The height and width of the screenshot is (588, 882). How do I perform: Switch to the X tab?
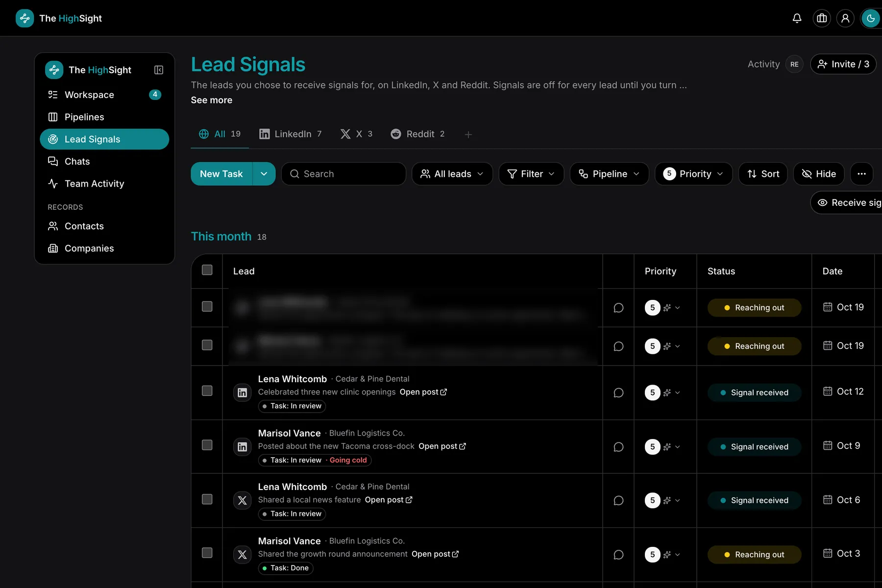pos(357,134)
